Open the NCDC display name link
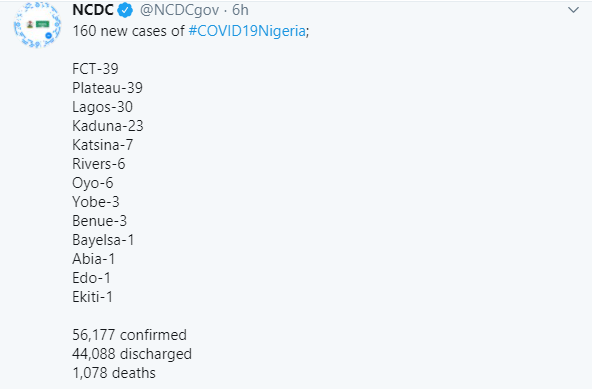The width and height of the screenshot is (592, 389). (93, 10)
